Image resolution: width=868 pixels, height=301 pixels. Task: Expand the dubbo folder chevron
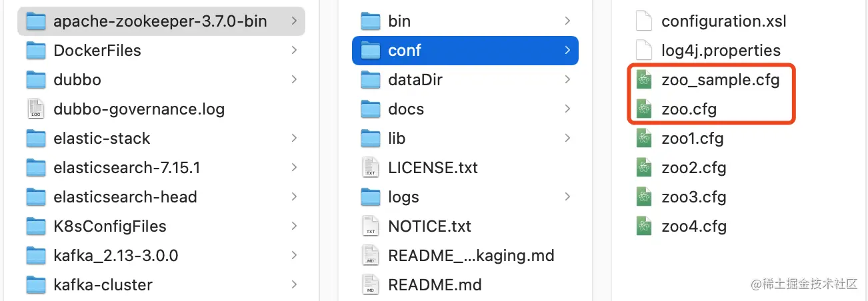coord(294,80)
